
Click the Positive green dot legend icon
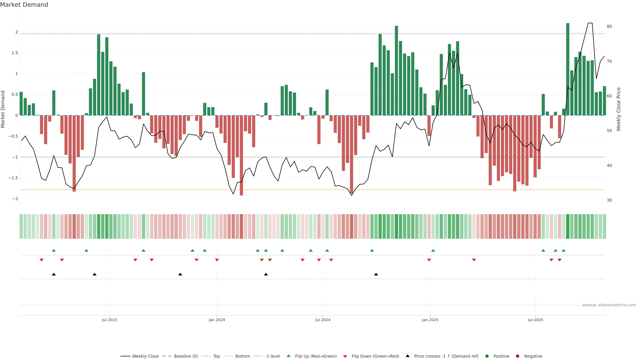coord(487,356)
